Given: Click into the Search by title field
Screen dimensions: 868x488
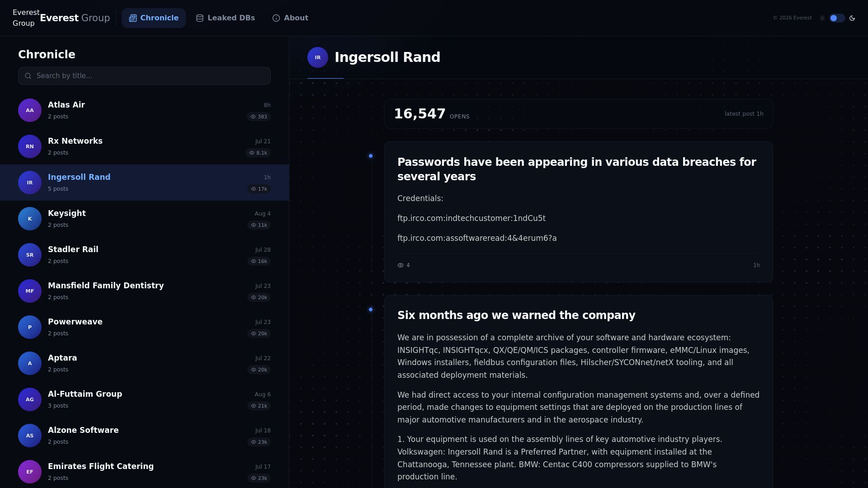Looking at the screenshot, I should [x=145, y=76].
